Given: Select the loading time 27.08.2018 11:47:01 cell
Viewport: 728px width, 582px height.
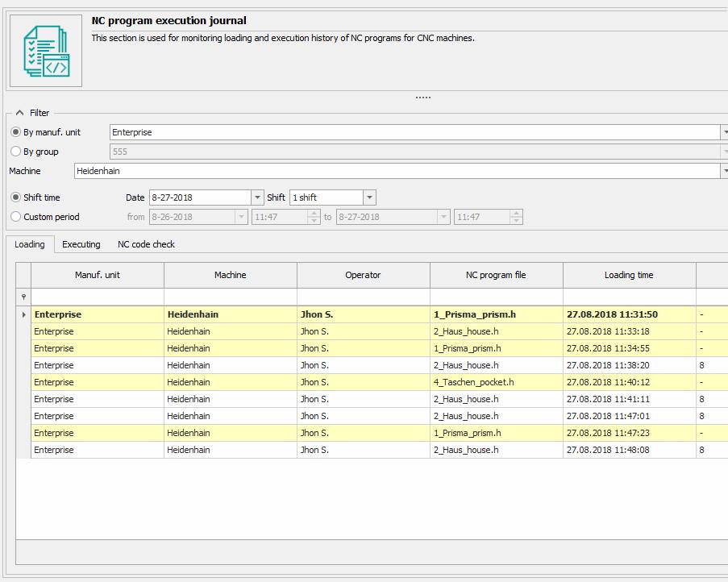Looking at the screenshot, I should tap(629, 416).
